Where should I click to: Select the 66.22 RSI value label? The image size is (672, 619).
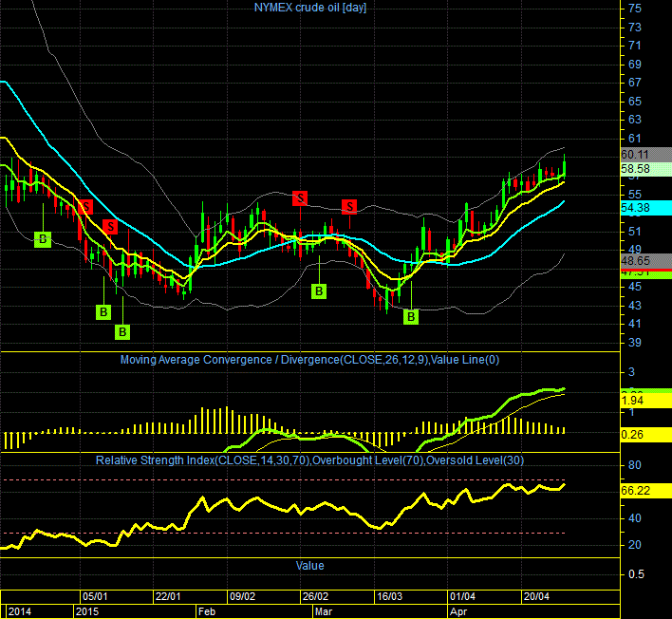pyautogui.click(x=645, y=491)
